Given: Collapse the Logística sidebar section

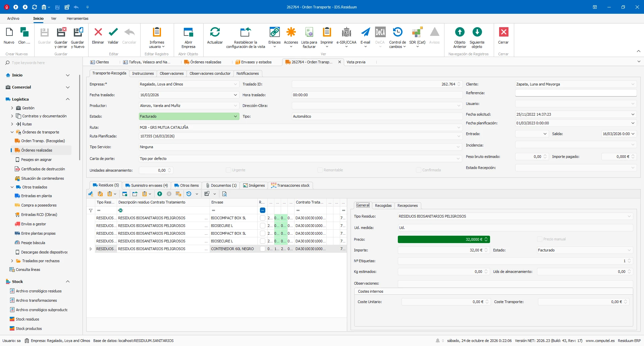Looking at the screenshot, I should (68, 99).
